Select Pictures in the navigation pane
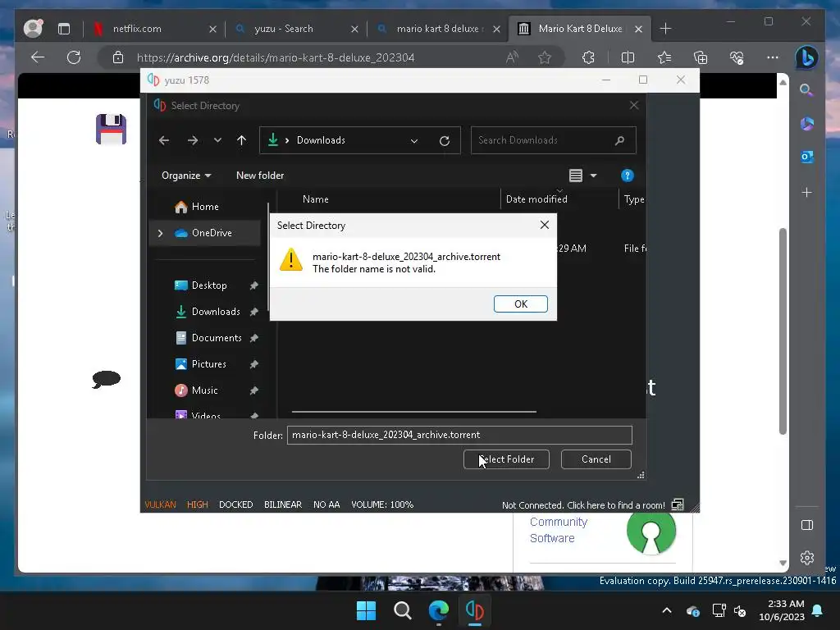 point(208,364)
